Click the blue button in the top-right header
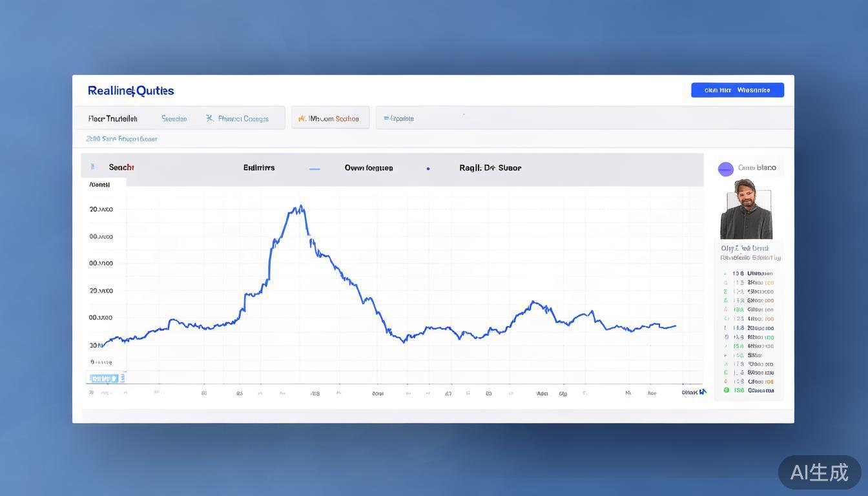 click(737, 90)
